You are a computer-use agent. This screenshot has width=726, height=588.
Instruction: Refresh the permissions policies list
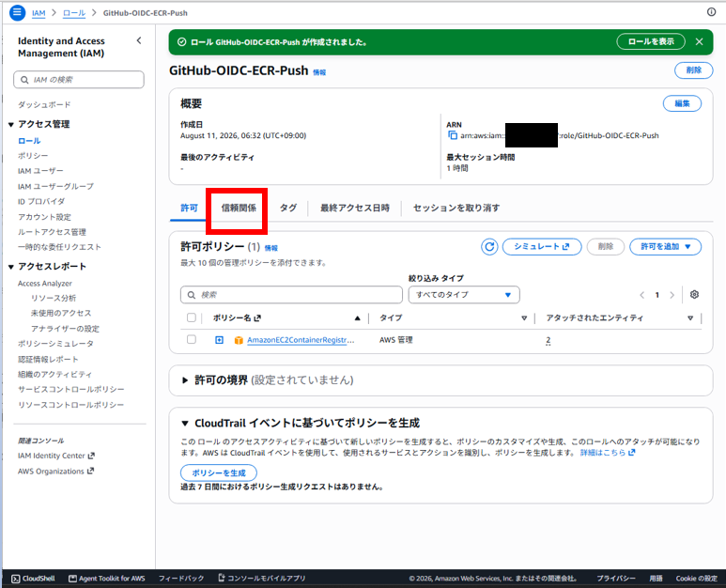[x=489, y=247]
